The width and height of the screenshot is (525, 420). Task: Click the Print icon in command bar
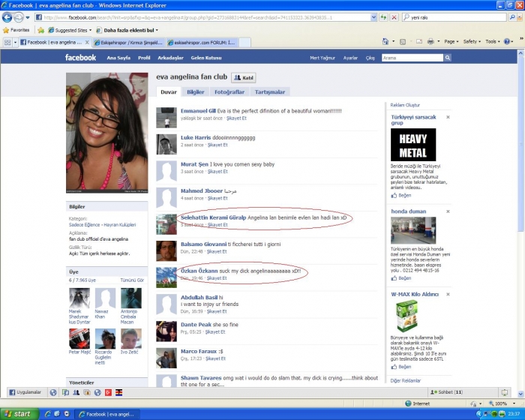430,41
